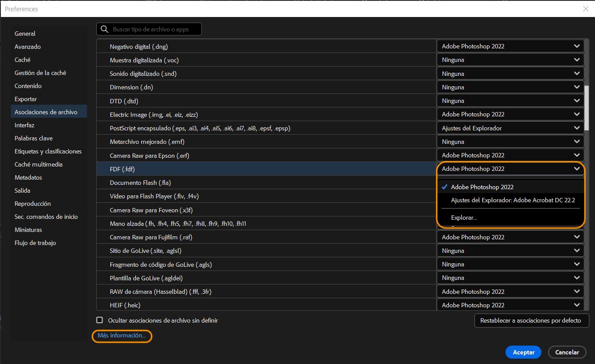The image size is (595, 364).
Task: Expand Electric Image app dropdown
Action: click(510, 114)
